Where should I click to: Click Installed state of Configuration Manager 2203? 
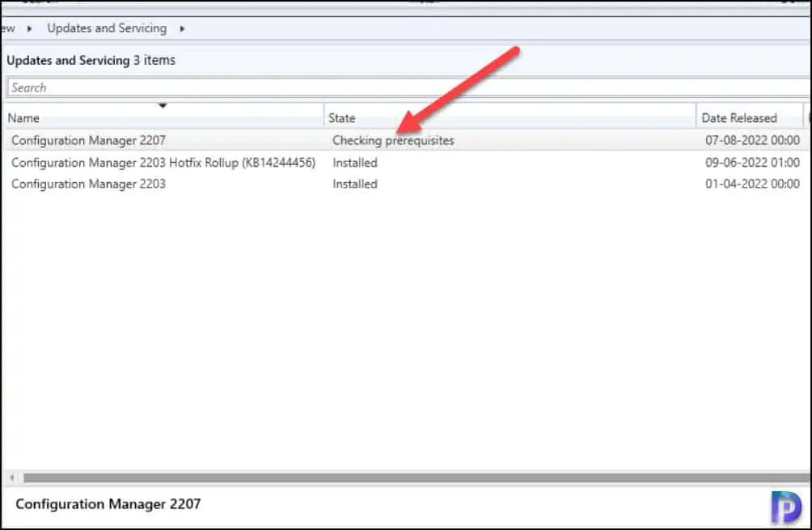pyautogui.click(x=355, y=184)
